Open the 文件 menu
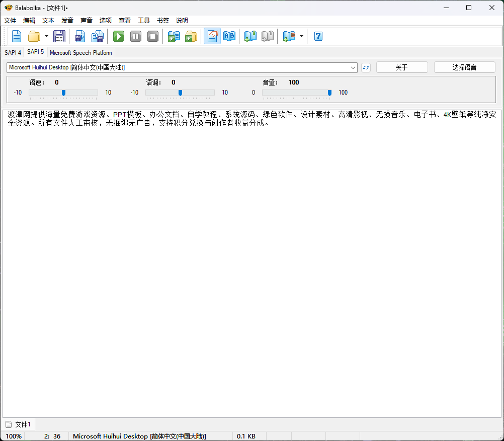 (10, 21)
